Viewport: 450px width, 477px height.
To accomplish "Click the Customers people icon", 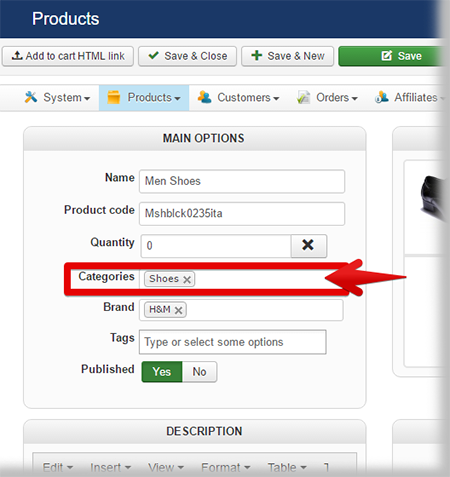I will (x=204, y=97).
